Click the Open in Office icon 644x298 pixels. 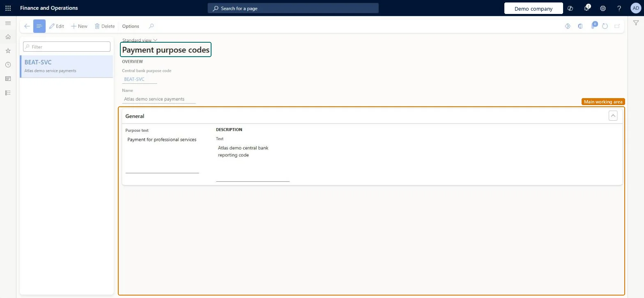pos(580,26)
